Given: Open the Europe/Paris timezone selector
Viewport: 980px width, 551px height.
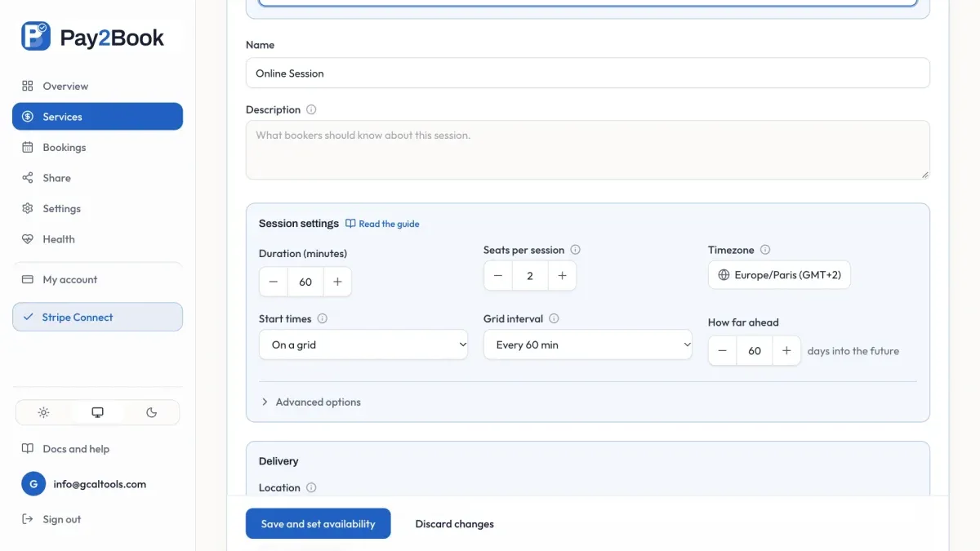Looking at the screenshot, I should [x=779, y=275].
